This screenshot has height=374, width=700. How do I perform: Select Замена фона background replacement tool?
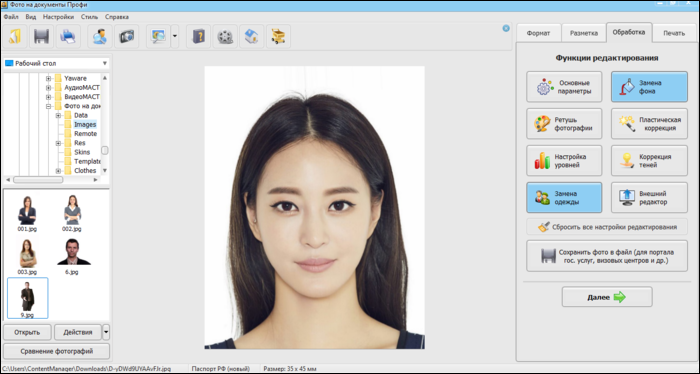point(649,87)
